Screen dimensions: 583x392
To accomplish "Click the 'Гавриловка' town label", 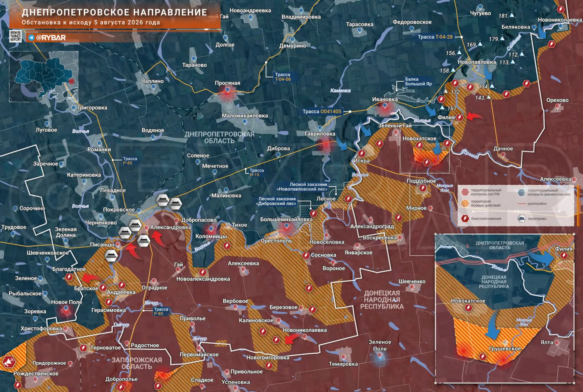I will click(320, 134).
